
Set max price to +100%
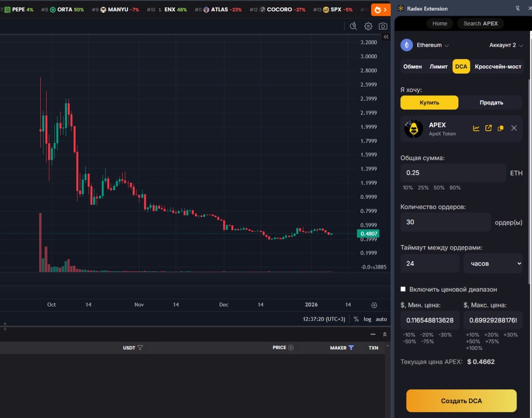pos(474,348)
